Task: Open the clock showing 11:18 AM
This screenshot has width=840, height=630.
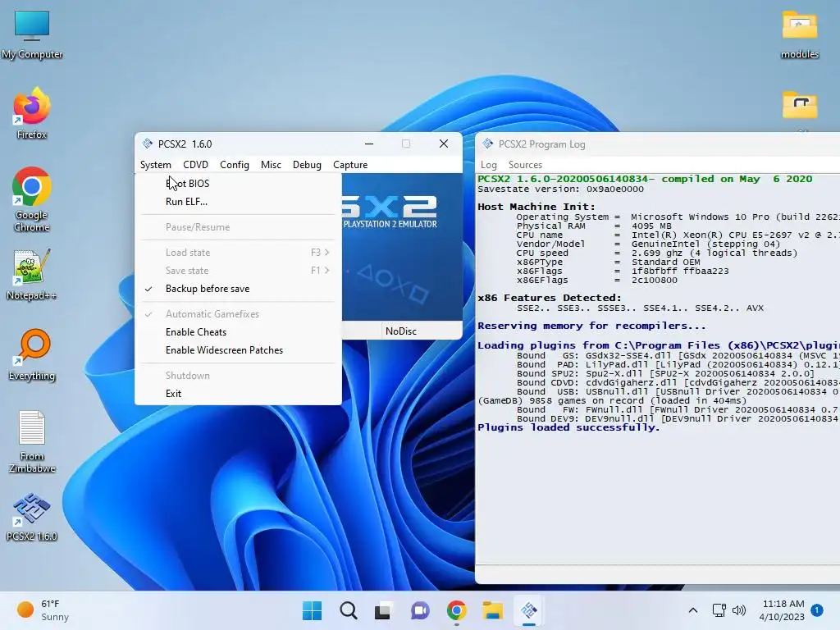Action: [782, 610]
